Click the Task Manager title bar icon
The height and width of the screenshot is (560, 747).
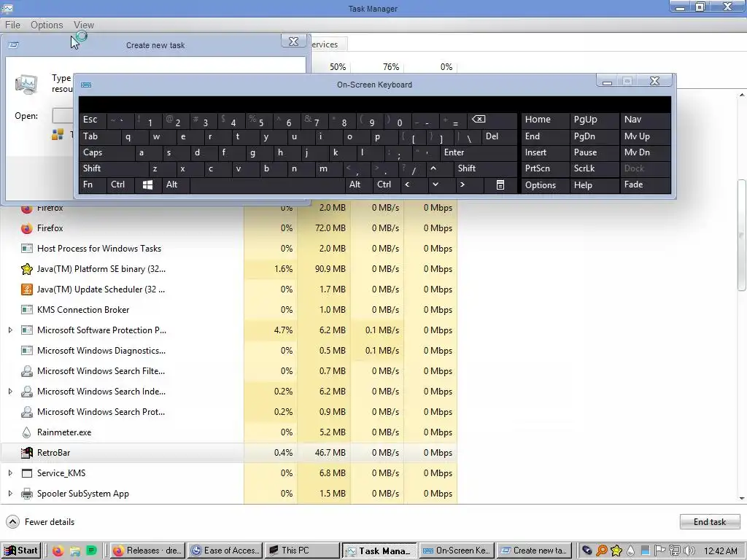click(x=7, y=8)
